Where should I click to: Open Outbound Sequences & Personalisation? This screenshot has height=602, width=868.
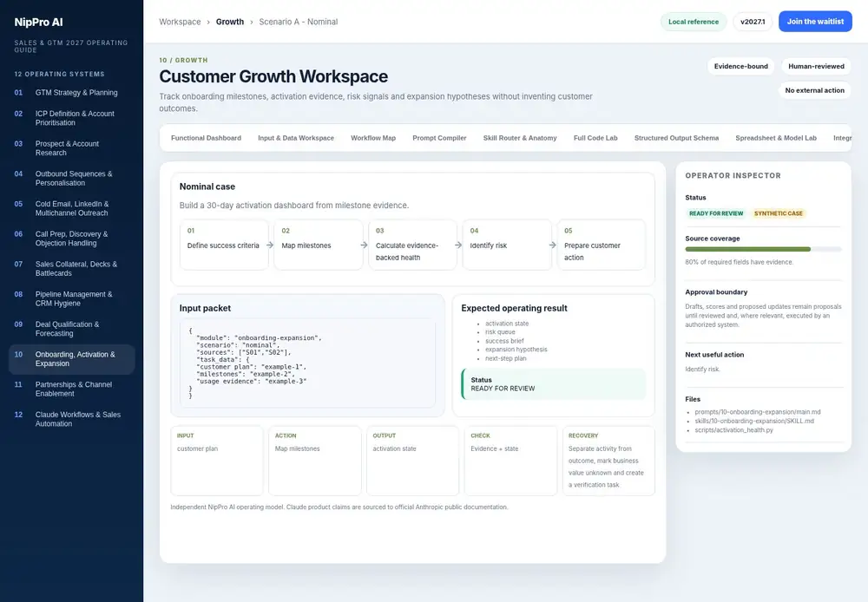point(71,178)
